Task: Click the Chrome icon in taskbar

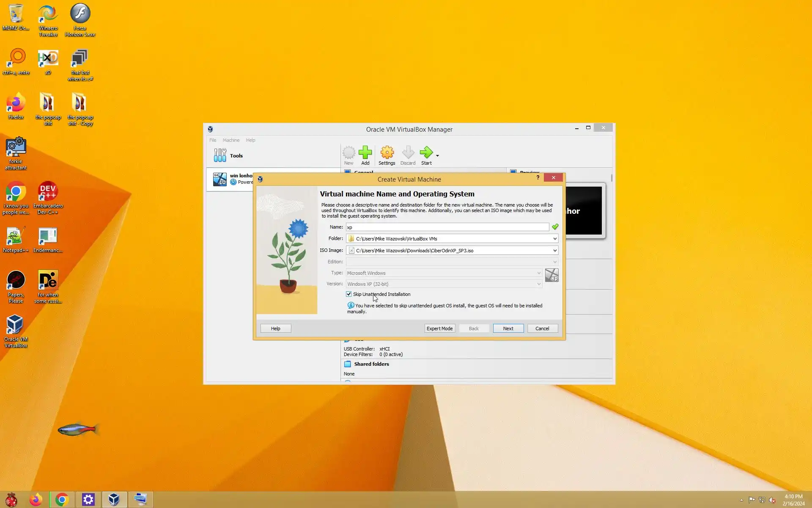Action: [x=62, y=500]
